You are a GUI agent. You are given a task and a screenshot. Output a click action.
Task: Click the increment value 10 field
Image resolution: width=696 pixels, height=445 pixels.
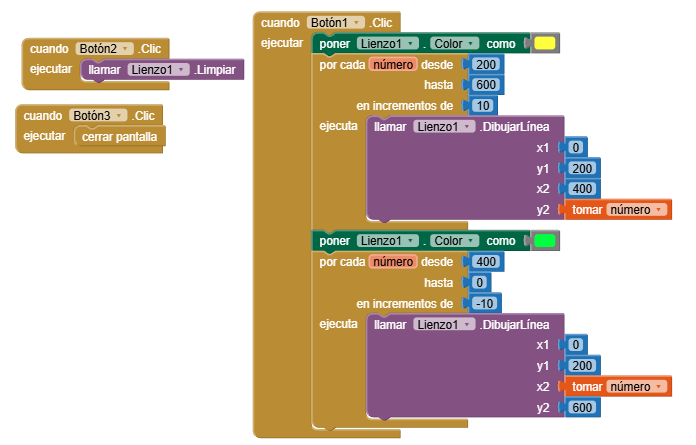tap(483, 106)
